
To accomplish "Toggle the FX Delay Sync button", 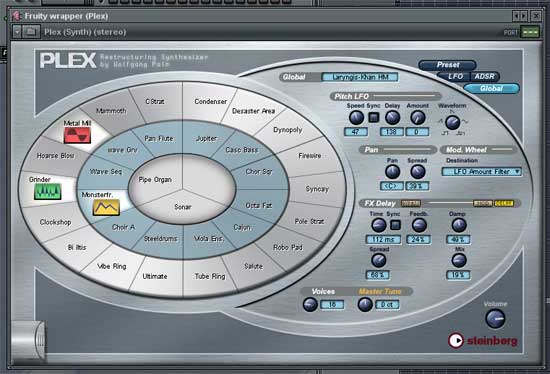I will tap(395, 225).
